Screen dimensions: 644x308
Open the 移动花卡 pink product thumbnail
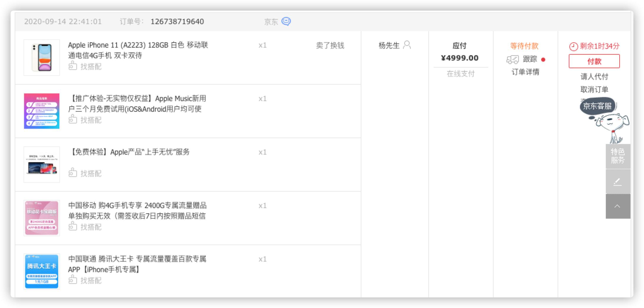pos(42,218)
